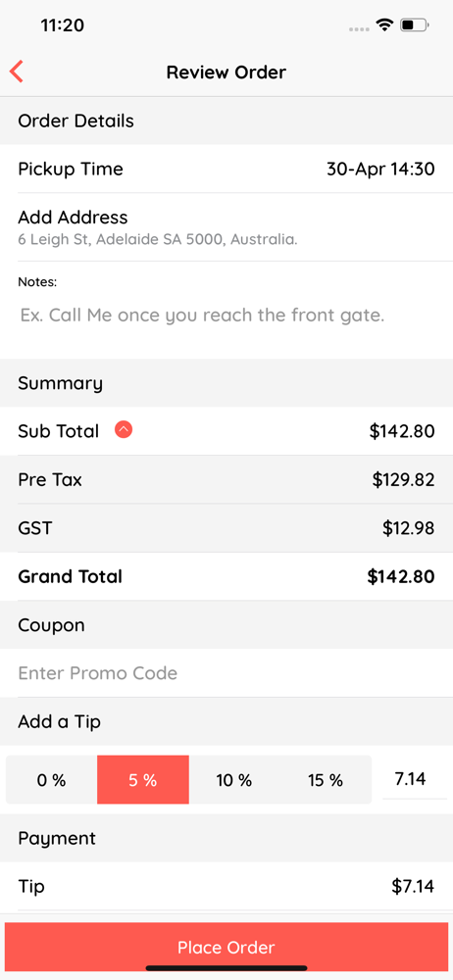Open the Add Address row

click(226, 227)
